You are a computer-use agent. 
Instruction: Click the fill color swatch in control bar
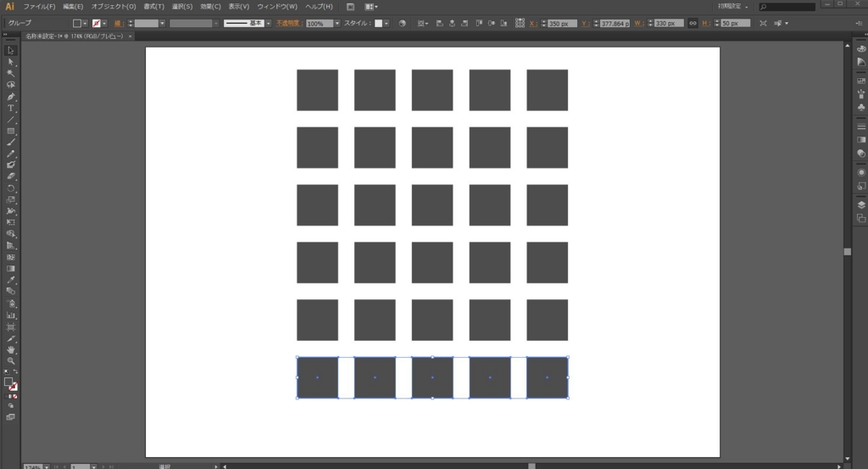[x=77, y=23]
